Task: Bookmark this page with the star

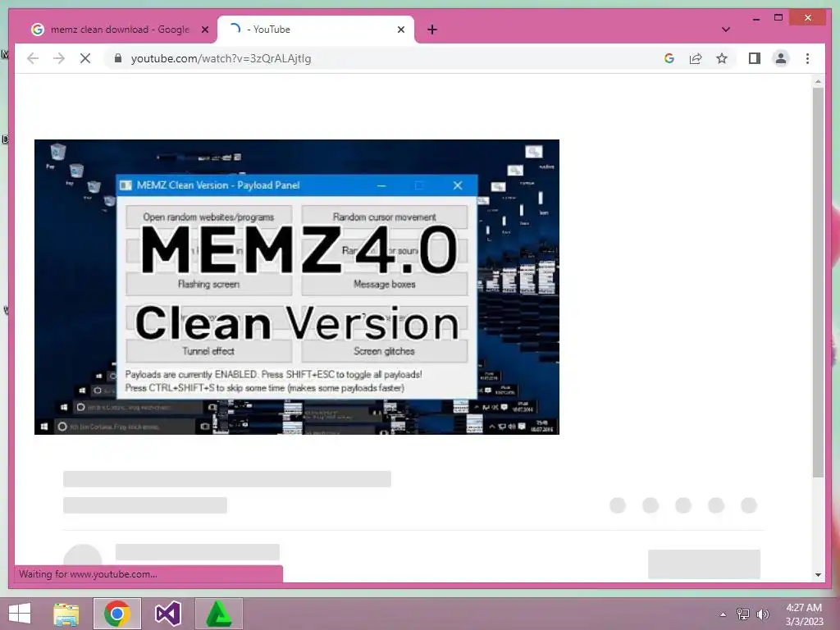Action: point(722,58)
